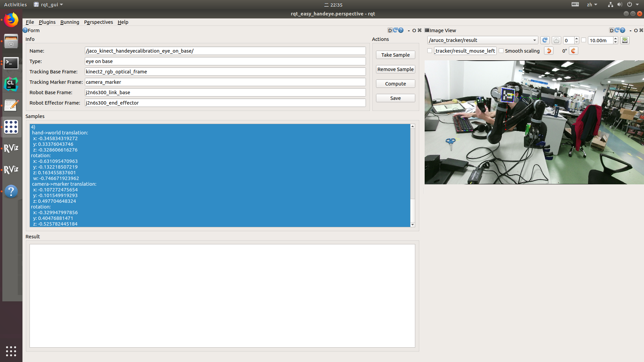The image size is (644, 362).
Task: Open CLion from the dock
Action: [11, 84]
